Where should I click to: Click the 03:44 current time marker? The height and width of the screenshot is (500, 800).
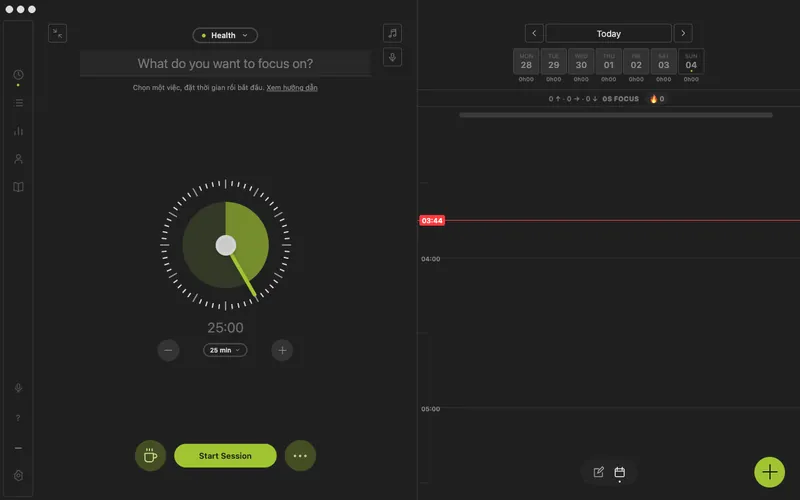pos(432,220)
